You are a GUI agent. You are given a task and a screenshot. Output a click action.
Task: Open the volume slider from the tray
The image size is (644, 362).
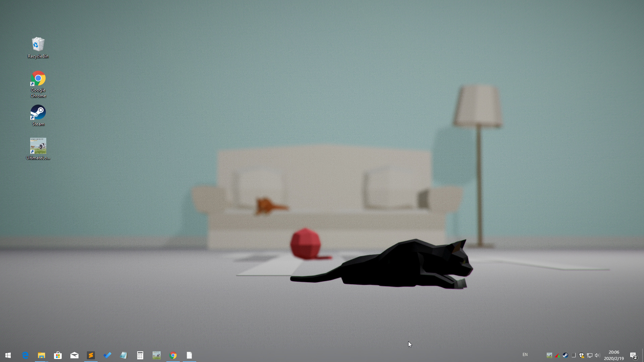tap(597, 355)
